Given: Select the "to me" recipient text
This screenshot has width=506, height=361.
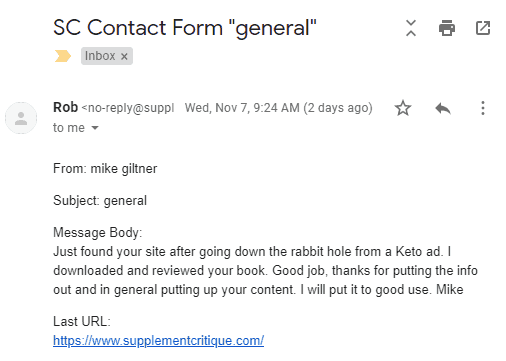Looking at the screenshot, I should (69, 128).
